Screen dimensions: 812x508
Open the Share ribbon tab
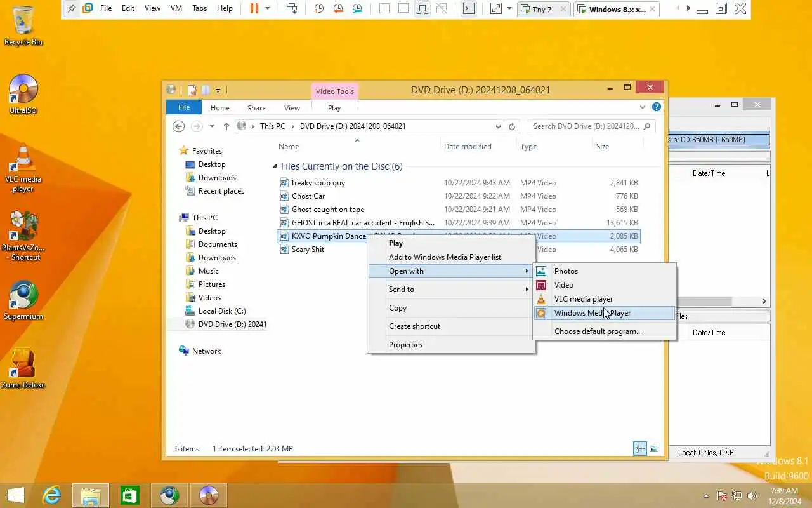coord(256,108)
